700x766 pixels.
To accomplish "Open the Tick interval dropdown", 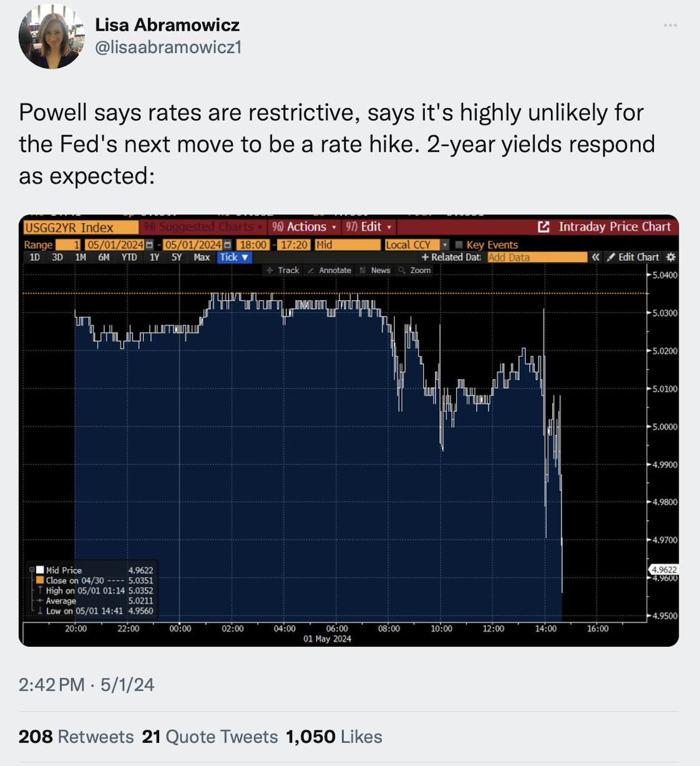I will tap(234, 257).
